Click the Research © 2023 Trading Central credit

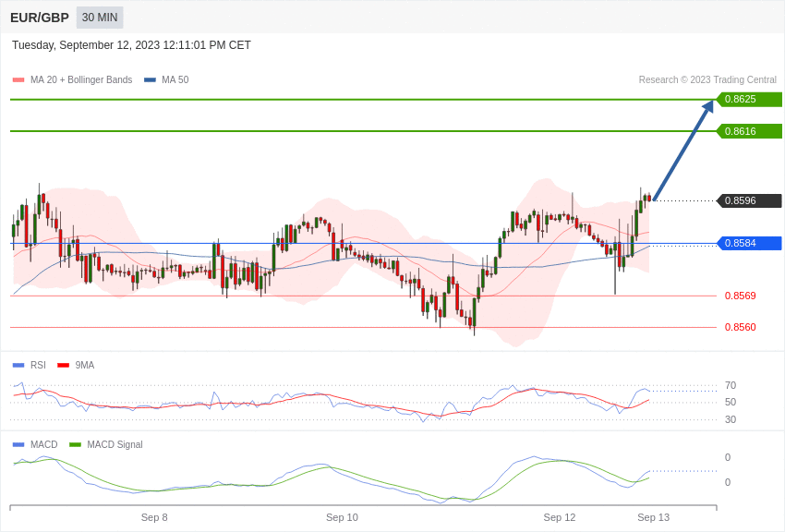[x=707, y=79]
